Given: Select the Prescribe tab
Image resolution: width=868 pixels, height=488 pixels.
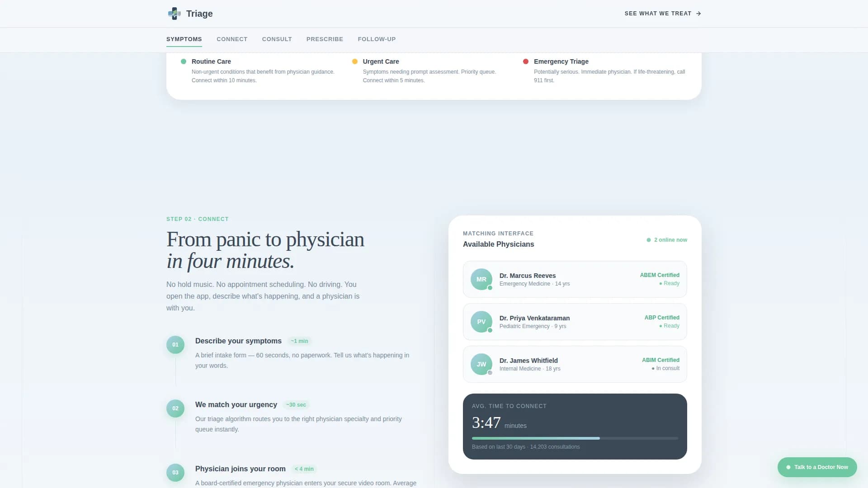Looking at the screenshot, I should coord(325,39).
